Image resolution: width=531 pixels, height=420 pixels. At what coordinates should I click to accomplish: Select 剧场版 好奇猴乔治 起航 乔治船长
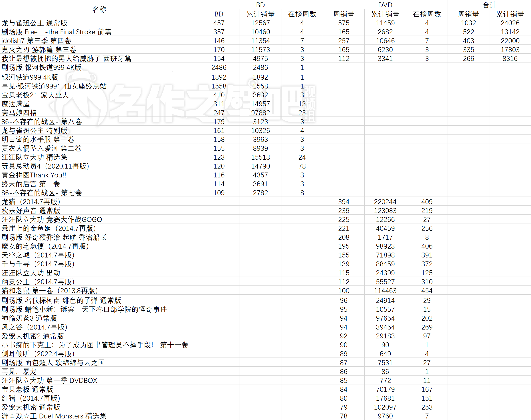click(x=54, y=237)
